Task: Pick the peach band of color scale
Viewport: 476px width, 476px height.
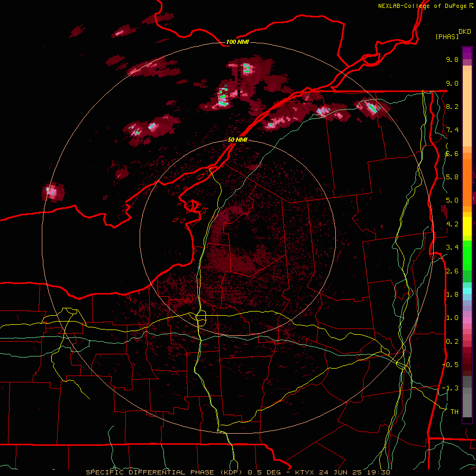Action: coord(467,109)
